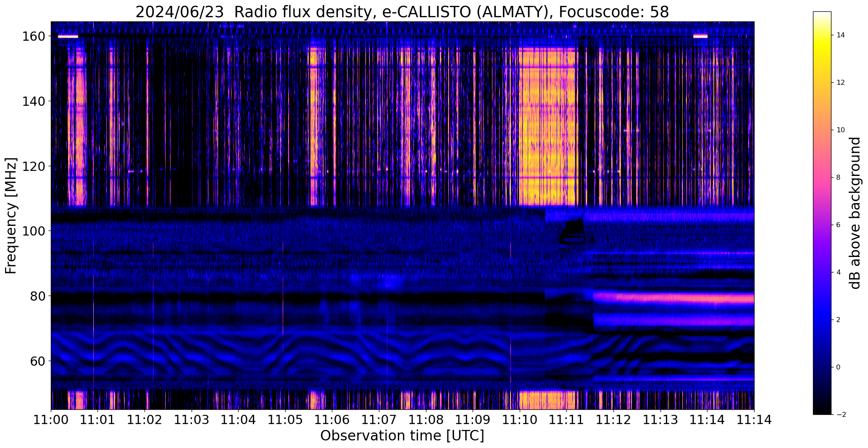Image resolution: width=868 pixels, height=448 pixels.
Task: Click the colorbar tick label 8
Action: click(x=838, y=178)
